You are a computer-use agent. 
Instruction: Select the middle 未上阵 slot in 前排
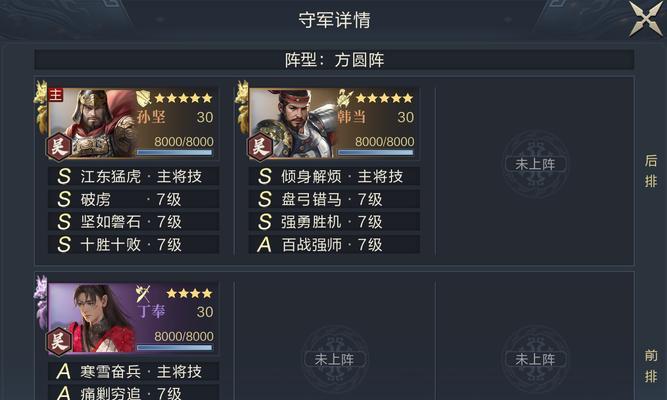pyautogui.click(x=334, y=359)
